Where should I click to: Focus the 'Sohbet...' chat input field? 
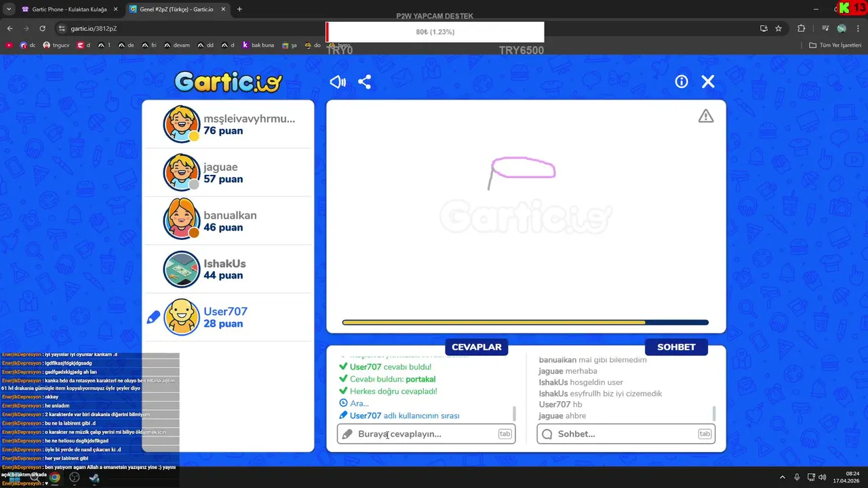tap(626, 434)
